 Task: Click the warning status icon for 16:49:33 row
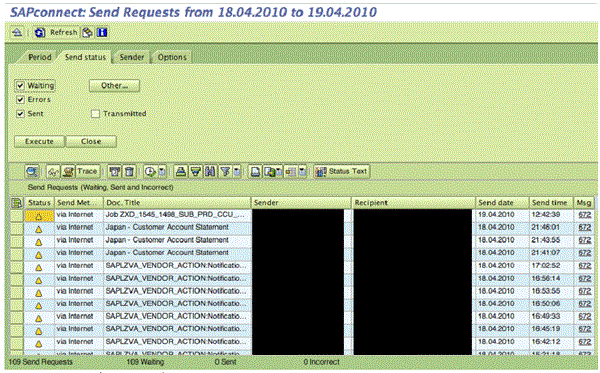tap(39, 318)
